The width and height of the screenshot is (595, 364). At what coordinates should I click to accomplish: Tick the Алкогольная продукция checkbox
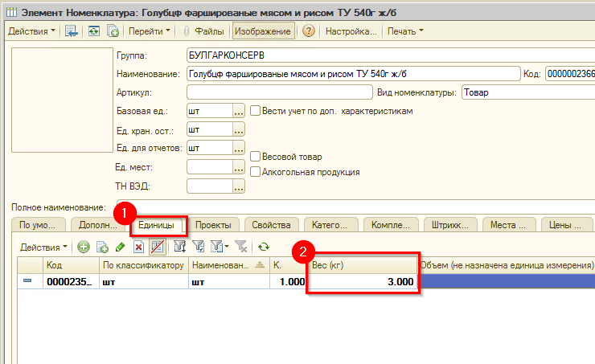pyautogui.click(x=256, y=171)
